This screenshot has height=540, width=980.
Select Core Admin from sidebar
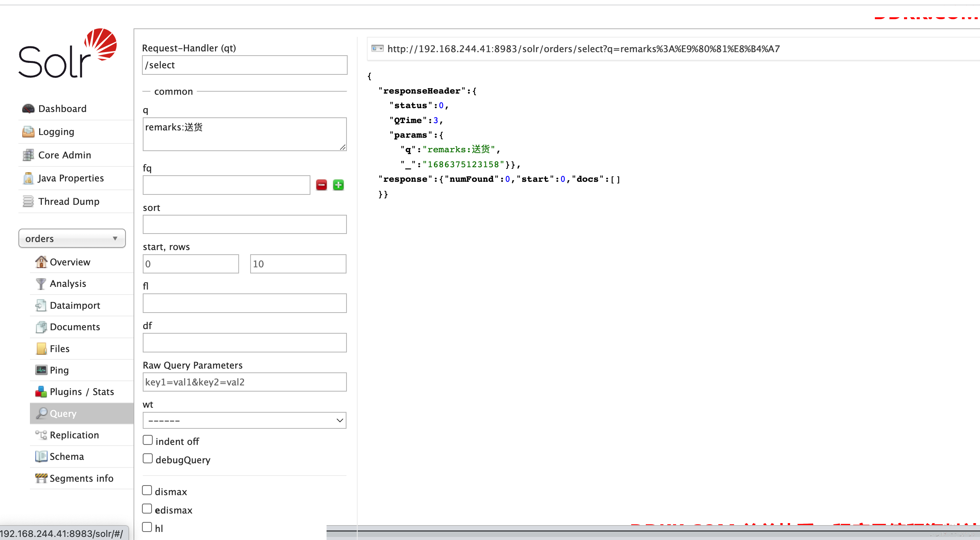(x=64, y=154)
